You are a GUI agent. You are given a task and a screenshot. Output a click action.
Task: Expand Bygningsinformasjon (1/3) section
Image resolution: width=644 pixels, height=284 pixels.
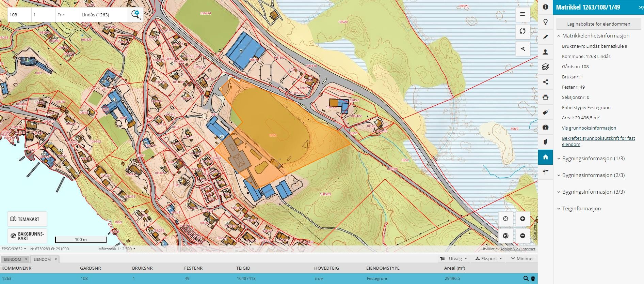point(593,159)
